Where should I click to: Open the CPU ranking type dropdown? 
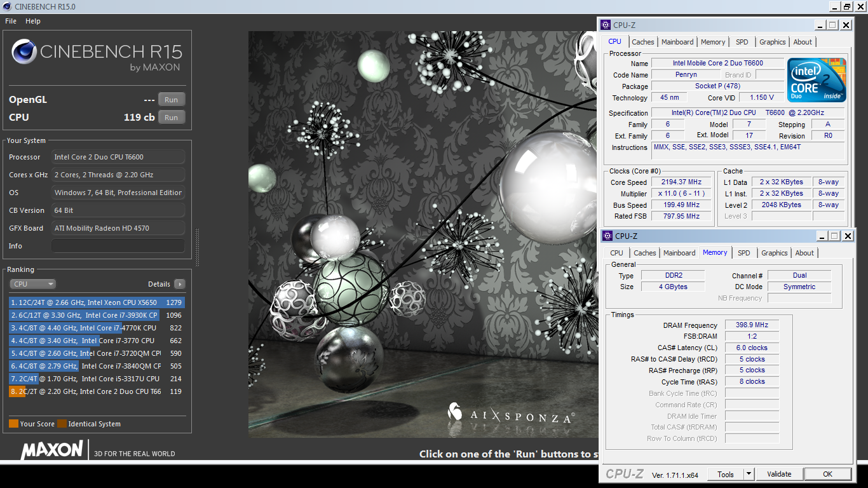(32, 284)
